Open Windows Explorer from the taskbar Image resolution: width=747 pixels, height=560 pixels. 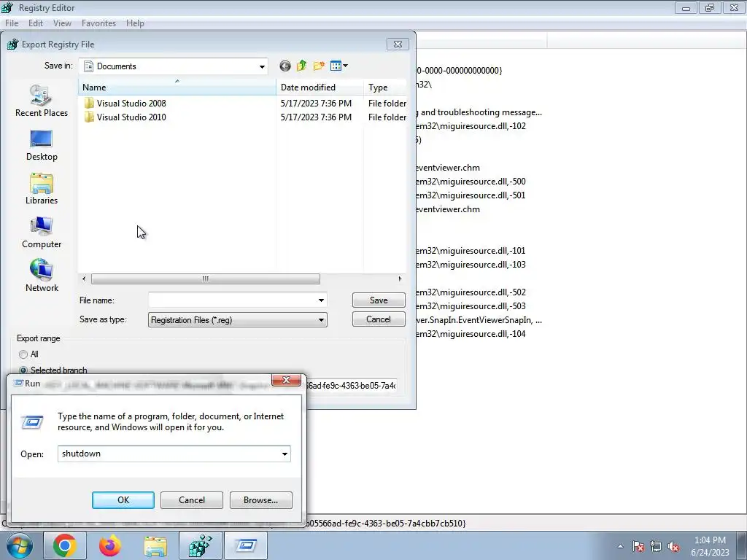tap(155, 545)
